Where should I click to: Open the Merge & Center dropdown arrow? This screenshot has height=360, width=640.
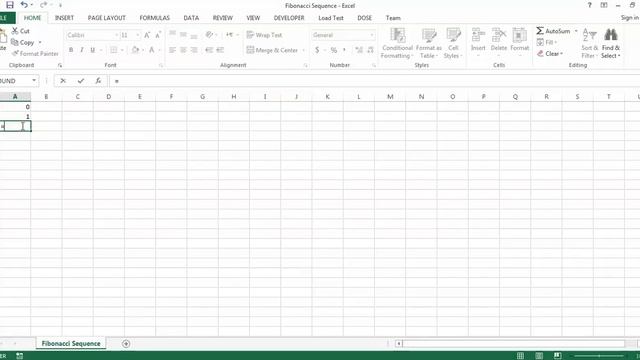(x=304, y=50)
